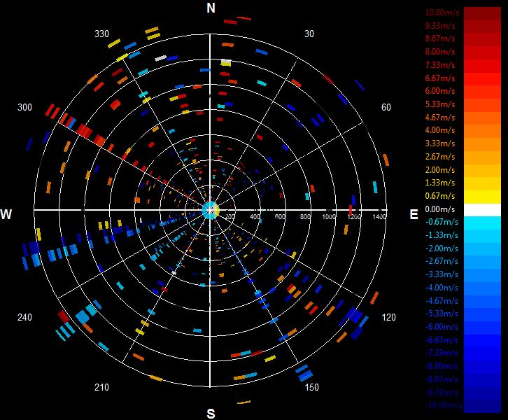Select the 120 degree azimuth label
Viewport: 508px width, 420px height.
[x=389, y=317]
